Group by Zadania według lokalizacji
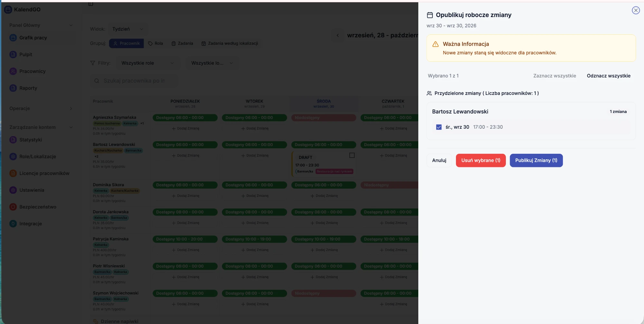This screenshot has width=644, height=324. click(230, 43)
